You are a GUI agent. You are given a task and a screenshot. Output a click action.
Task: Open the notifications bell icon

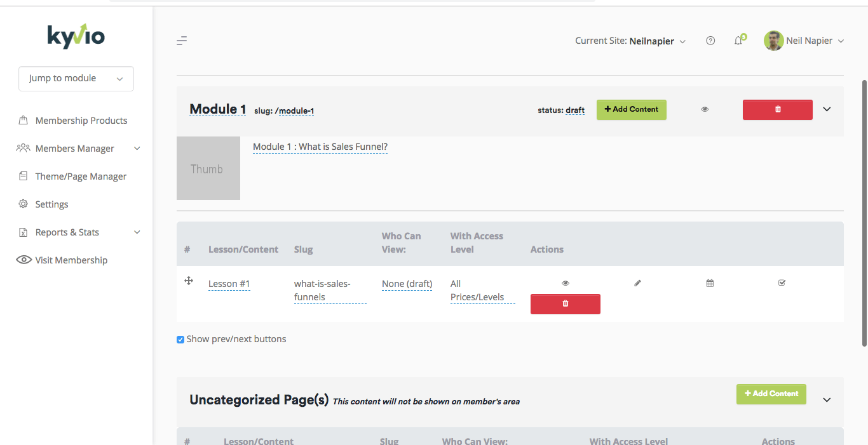tap(738, 41)
